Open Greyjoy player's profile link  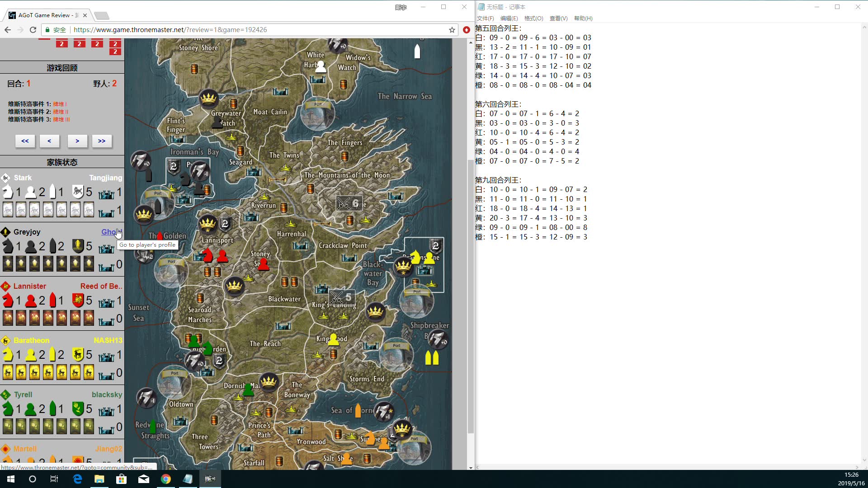point(111,232)
